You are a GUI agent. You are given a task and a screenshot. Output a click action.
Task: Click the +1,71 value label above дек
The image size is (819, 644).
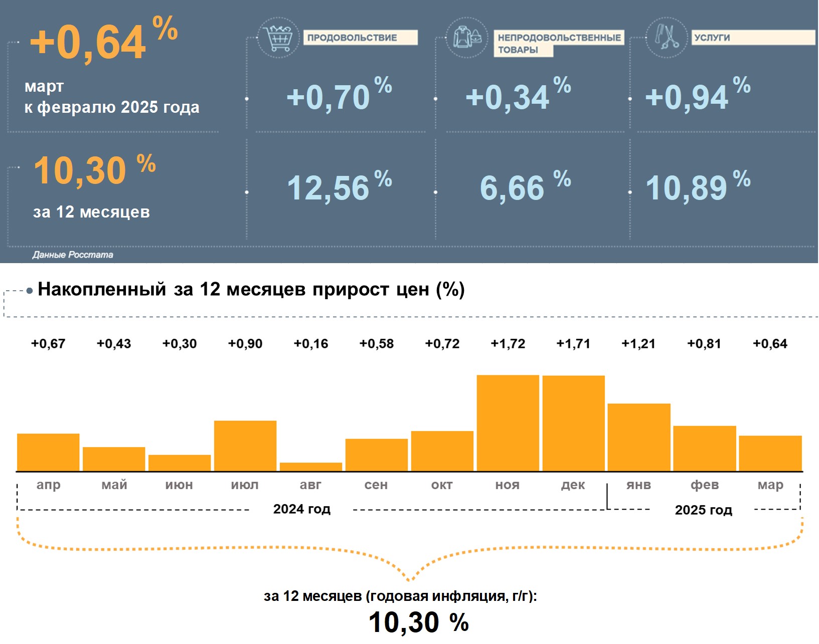coord(573,344)
